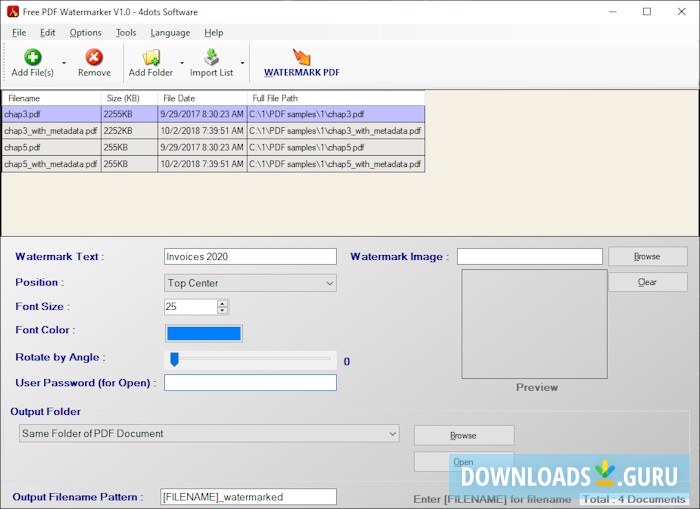Click the Remove red X icon
This screenshot has width=700, height=509.
click(94, 57)
